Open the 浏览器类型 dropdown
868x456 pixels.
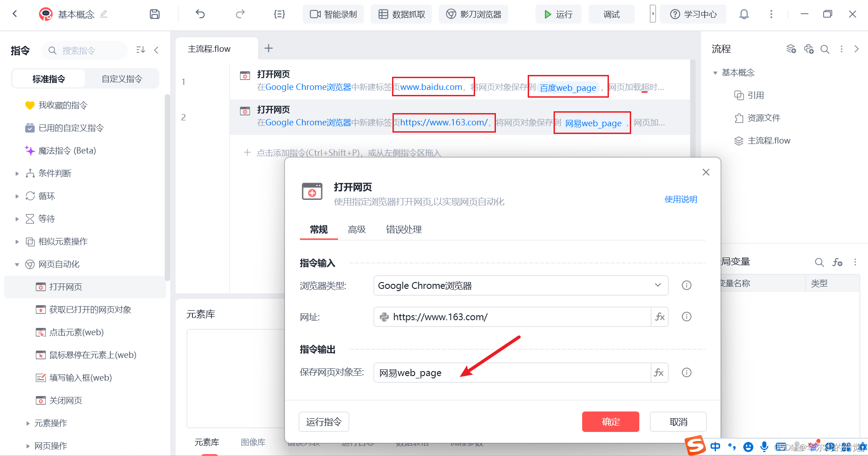tap(521, 285)
